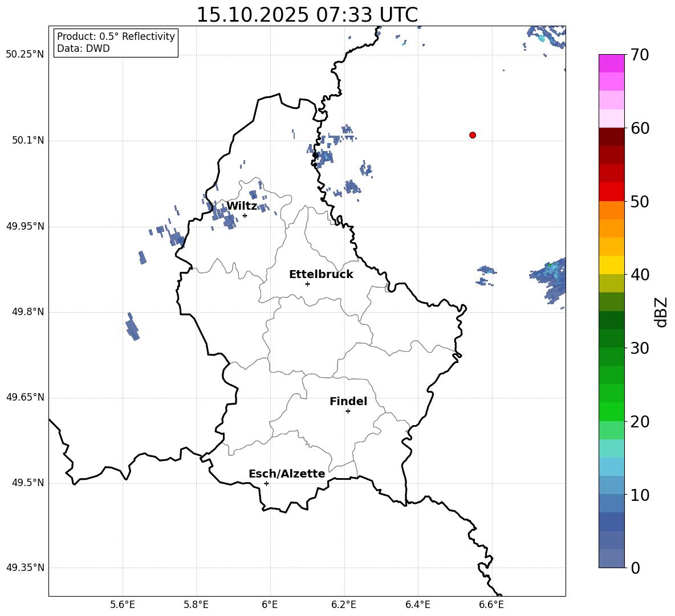The height and width of the screenshot is (616, 675).
Task: Click the 5.6°E longitude label
Action: [x=123, y=605]
